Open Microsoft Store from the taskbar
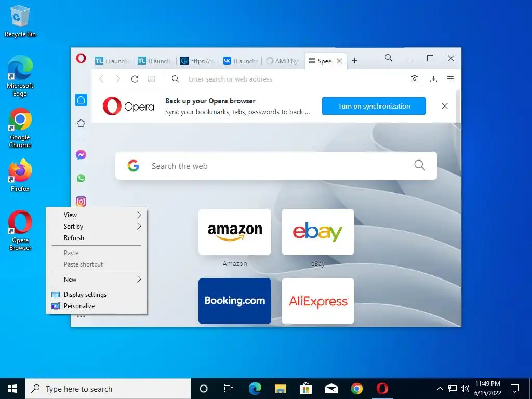The height and width of the screenshot is (399, 532). coord(305,389)
